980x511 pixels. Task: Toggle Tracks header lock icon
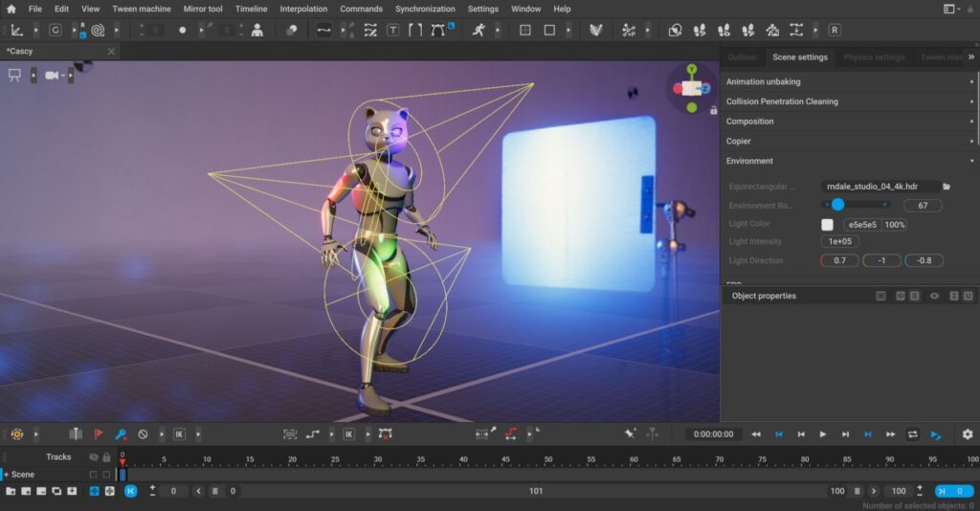pyautogui.click(x=106, y=457)
